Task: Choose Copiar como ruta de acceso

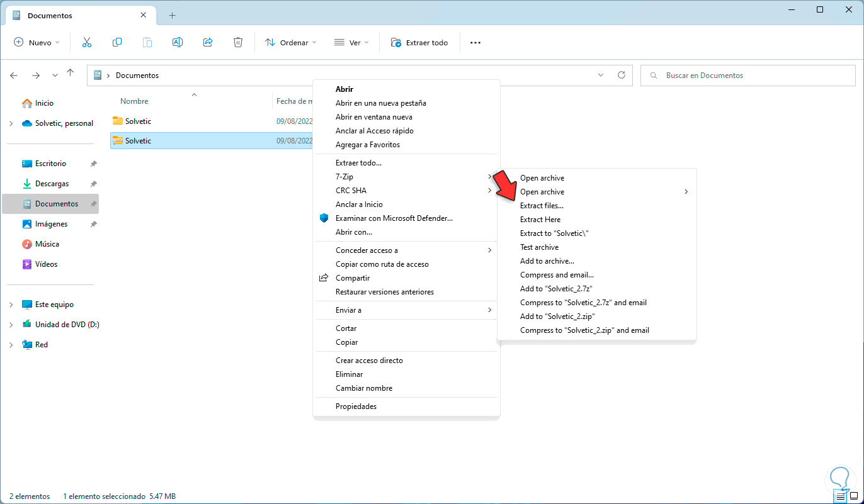Action: click(382, 264)
